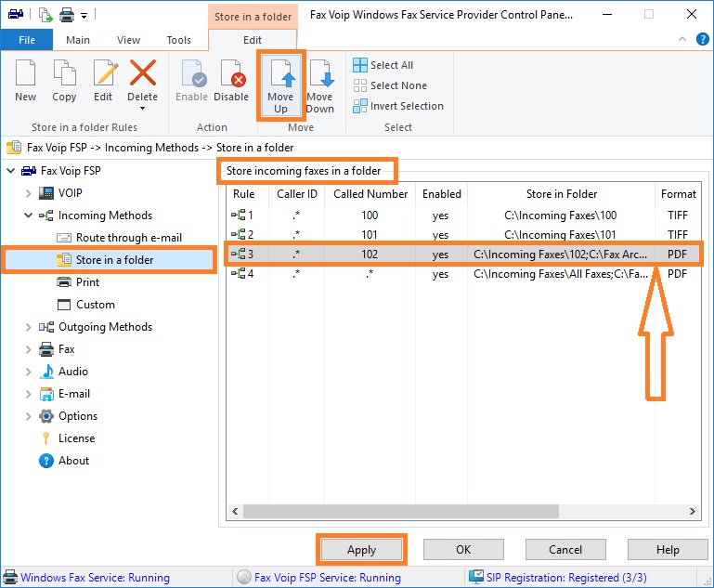Click the Called Number column header
Image resolution: width=714 pixels, height=588 pixels.
[370, 194]
